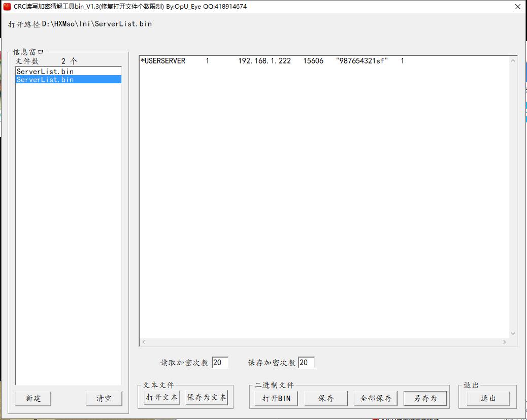Click the horizontal scrollbar right arrow
Image resolution: width=527 pixels, height=420 pixels.
pos(504,342)
